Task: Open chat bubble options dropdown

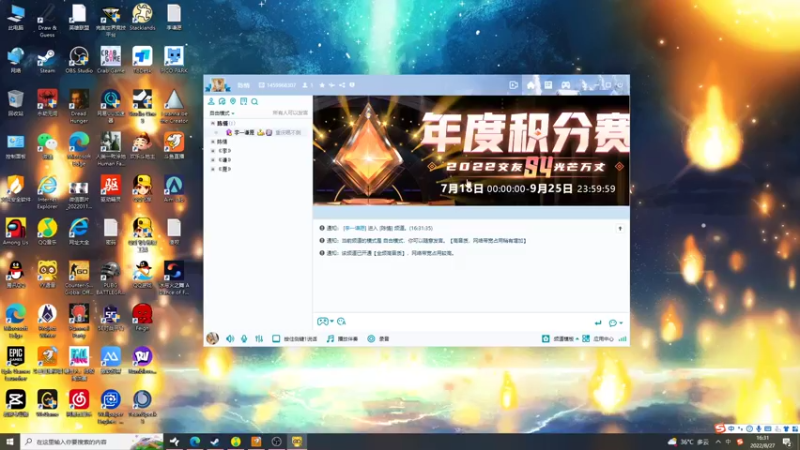Action: pyautogui.click(x=615, y=322)
